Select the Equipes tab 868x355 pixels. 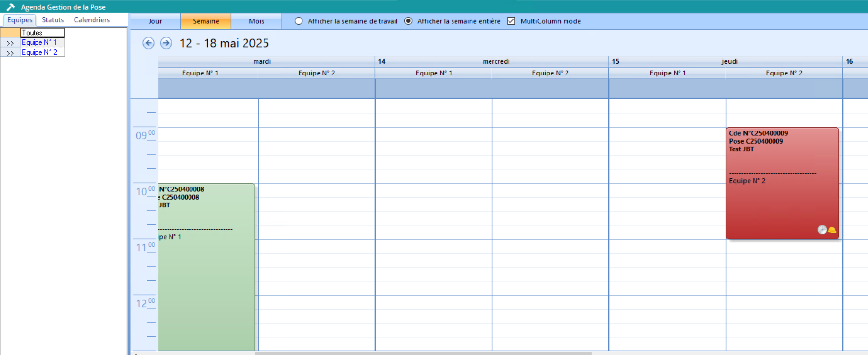19,20
